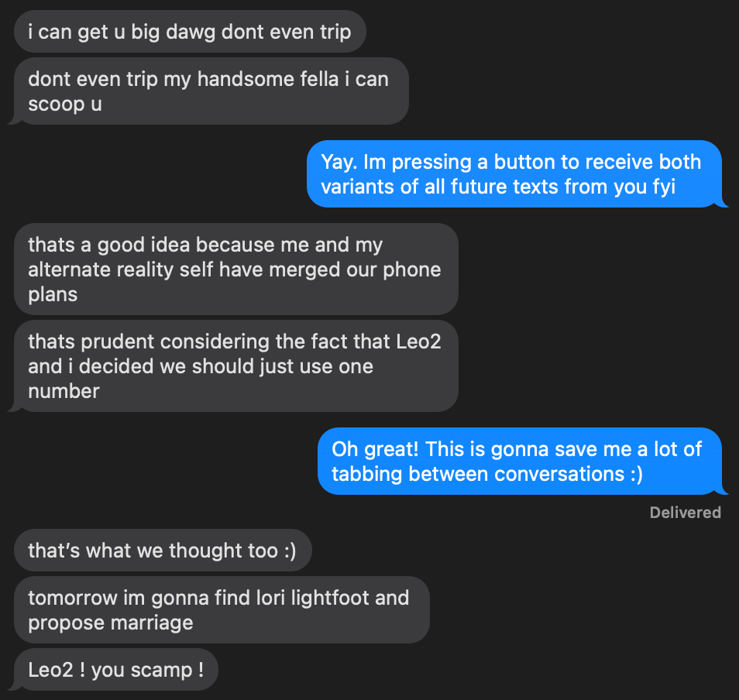
Task: Click the smiley after 'thought too'
Action: 288,551
